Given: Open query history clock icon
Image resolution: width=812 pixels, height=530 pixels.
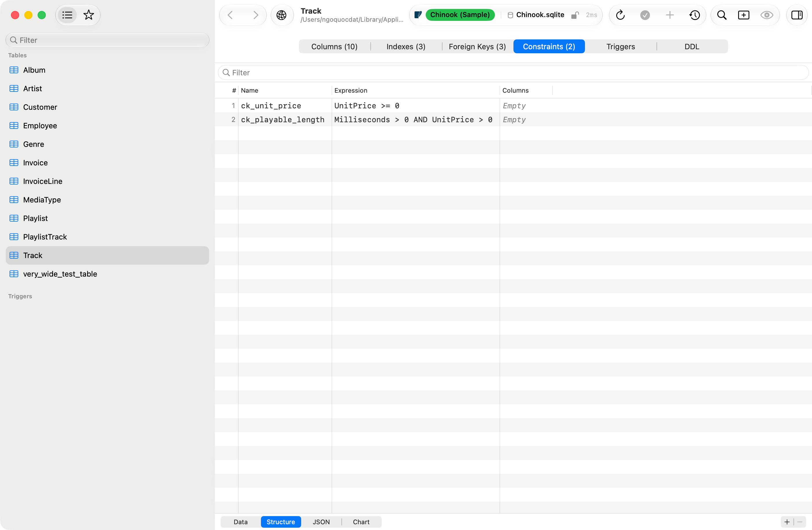Looking at the screenshot, I should (695, 15).
